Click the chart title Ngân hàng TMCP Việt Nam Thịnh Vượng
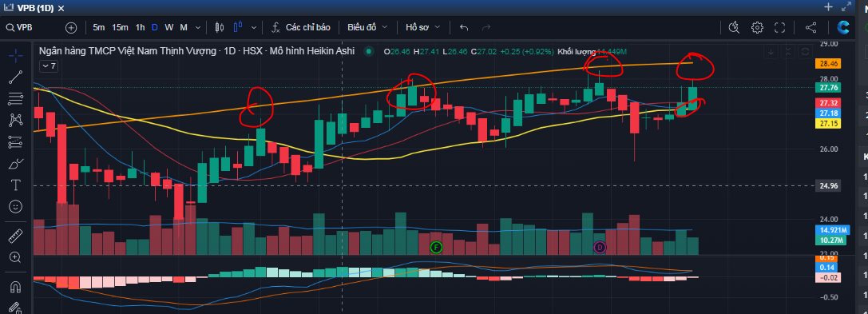This screenshot has height=314, width=868. tap(127, 51)
